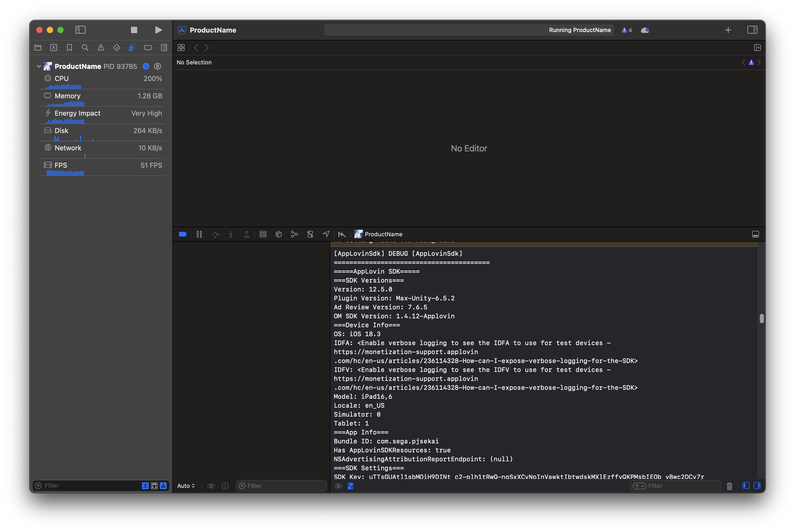The height and width of the screenshot is (532, 795).
Task: Click the Step Out button
Action: coord(247,234)
